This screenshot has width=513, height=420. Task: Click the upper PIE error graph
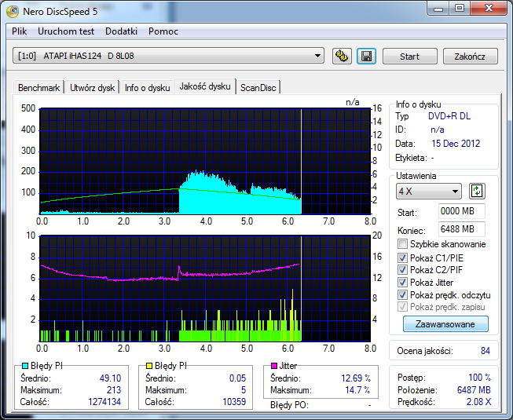(205, 161)
